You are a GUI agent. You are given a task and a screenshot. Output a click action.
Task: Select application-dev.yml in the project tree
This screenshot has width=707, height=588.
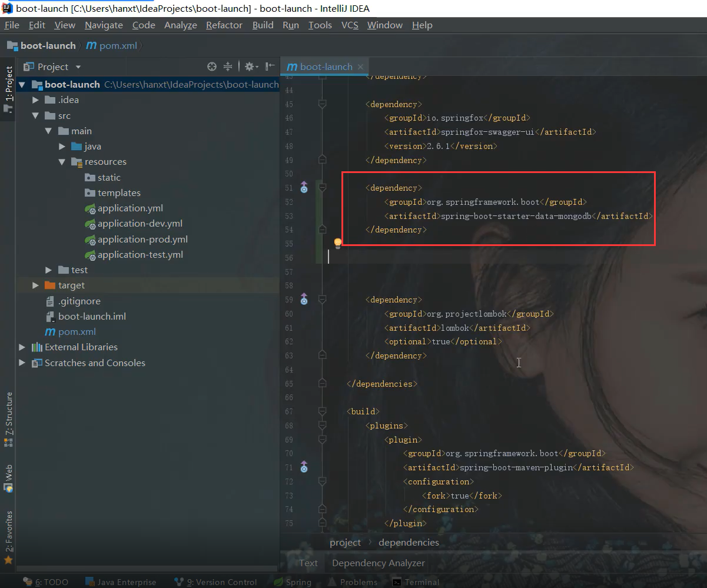click(x=140, y=224)
